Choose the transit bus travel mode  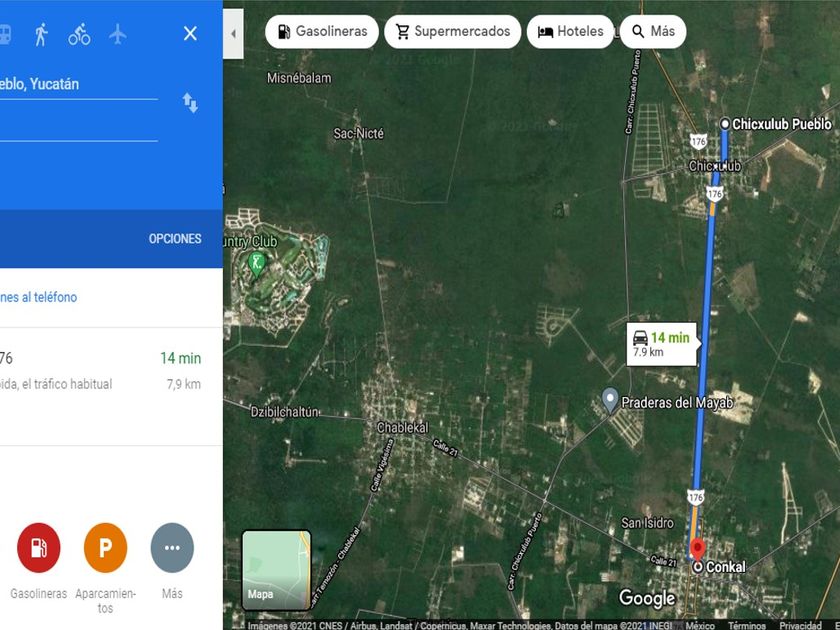tap(5, 34)
